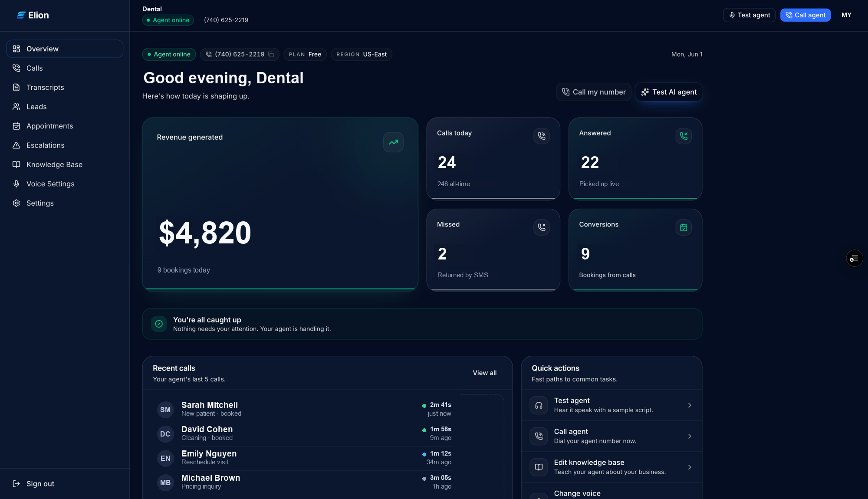Click the DC avatar for David Cohen
Screen dimensions: 868x499
pyautogui.click(x=165, y=434)
